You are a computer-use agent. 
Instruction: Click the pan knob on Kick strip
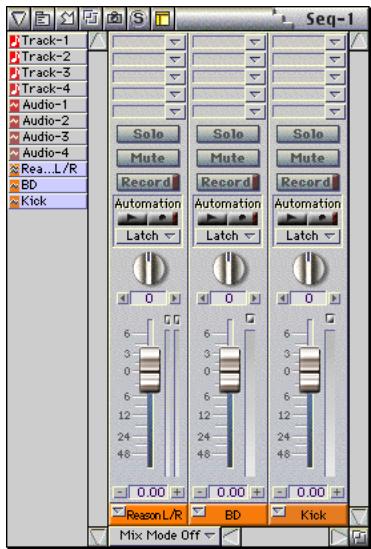(x=309, y=269)
